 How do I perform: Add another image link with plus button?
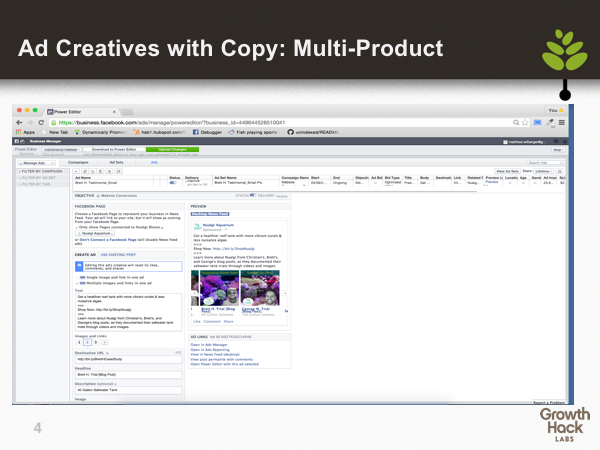(x=105, y=342)
